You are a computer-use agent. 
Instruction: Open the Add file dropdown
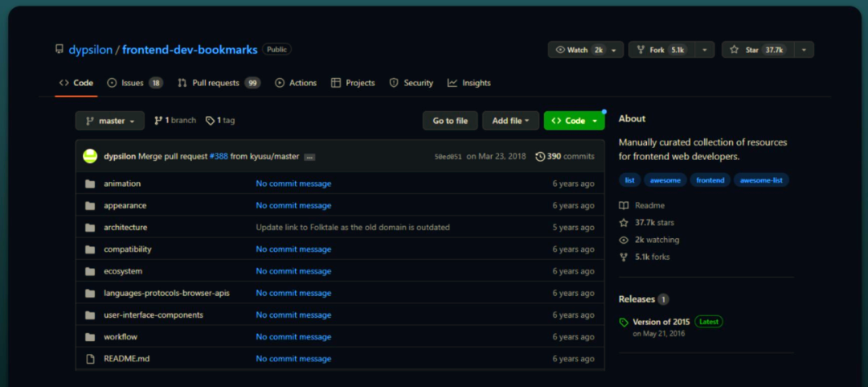[x=510, y=121]
